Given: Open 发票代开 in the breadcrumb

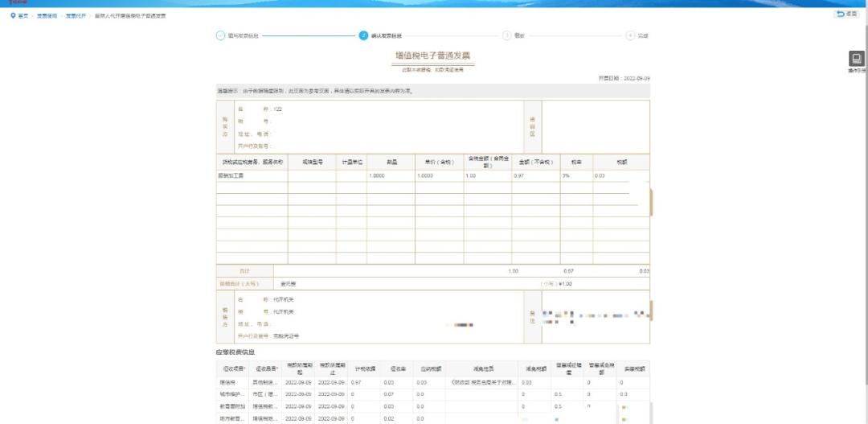Looking at the screenshot, I should tap(76, 15).
